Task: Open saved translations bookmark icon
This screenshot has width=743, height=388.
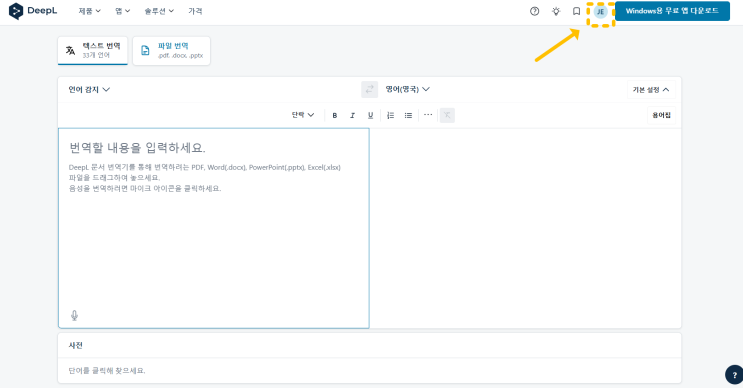Action: point(576,11)
